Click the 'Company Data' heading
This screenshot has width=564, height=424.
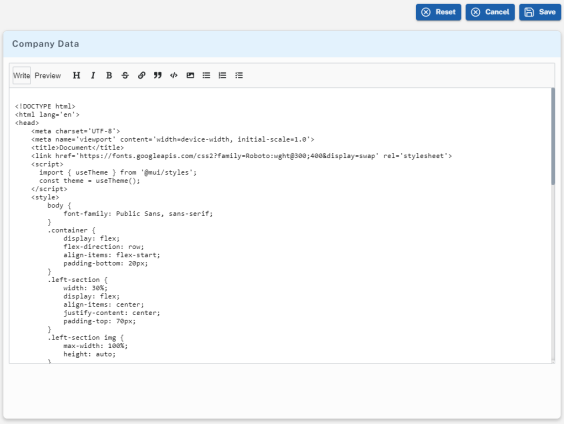[46, 44]
